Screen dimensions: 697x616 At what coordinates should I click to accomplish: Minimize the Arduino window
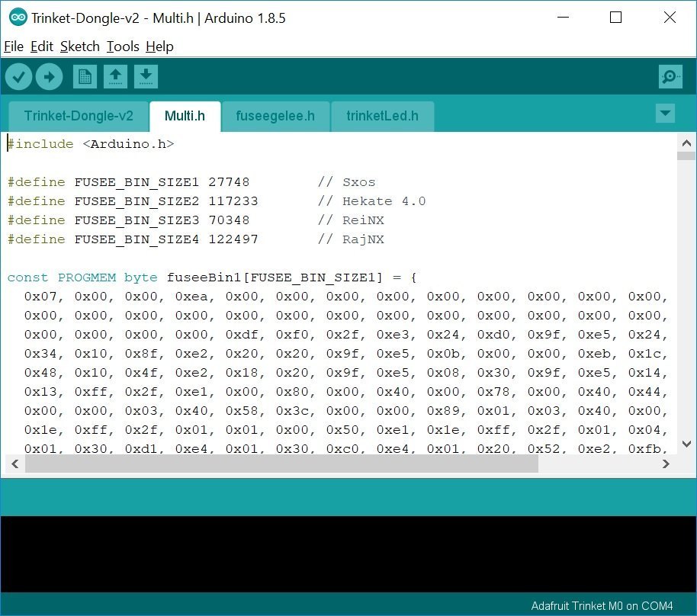[x=564, y=18]
